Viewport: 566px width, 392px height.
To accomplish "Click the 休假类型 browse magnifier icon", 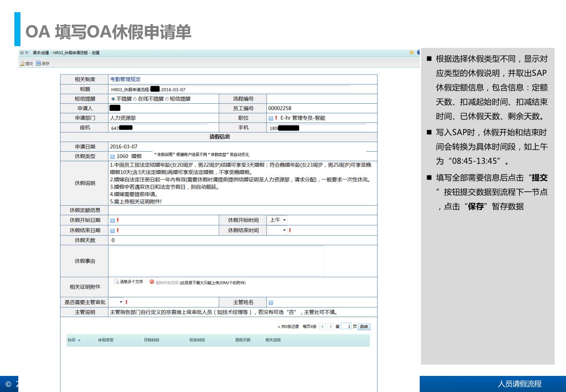I will 112,156.
